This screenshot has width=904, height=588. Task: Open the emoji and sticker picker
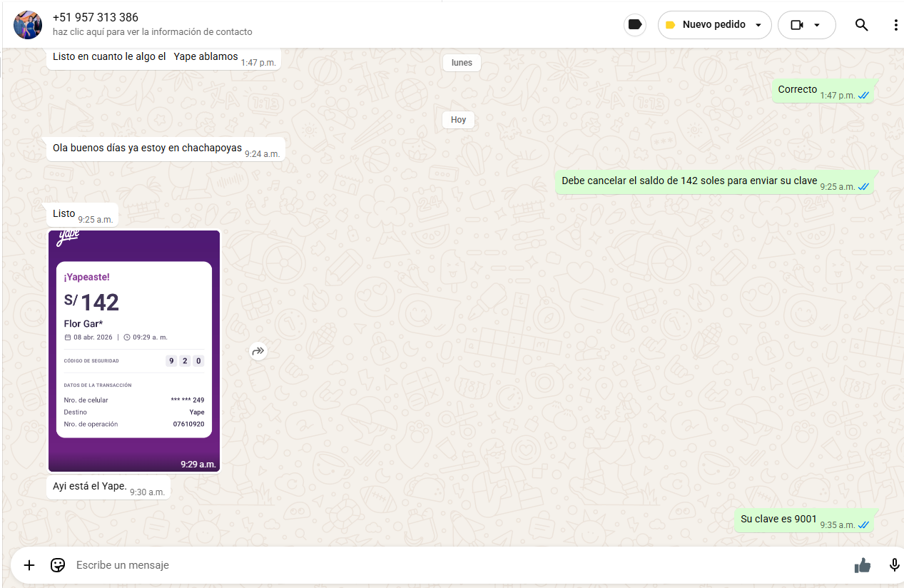(58, 565)
